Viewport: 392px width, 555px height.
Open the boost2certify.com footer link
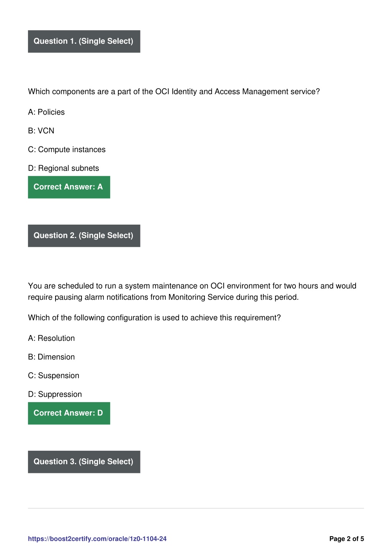coord(97,539)
